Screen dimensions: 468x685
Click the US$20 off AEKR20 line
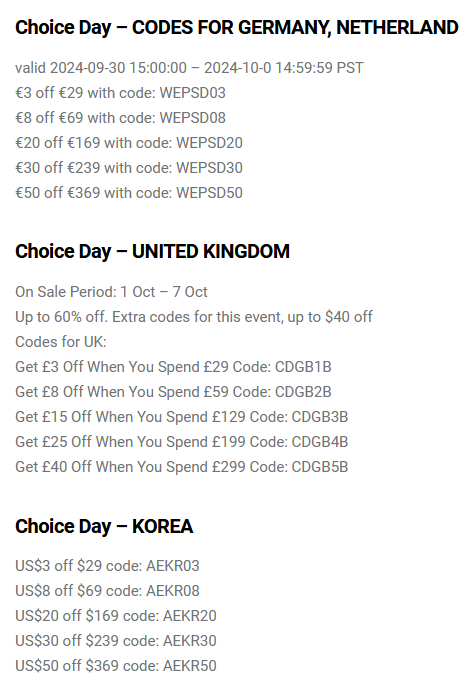click(x=116, y=616)
